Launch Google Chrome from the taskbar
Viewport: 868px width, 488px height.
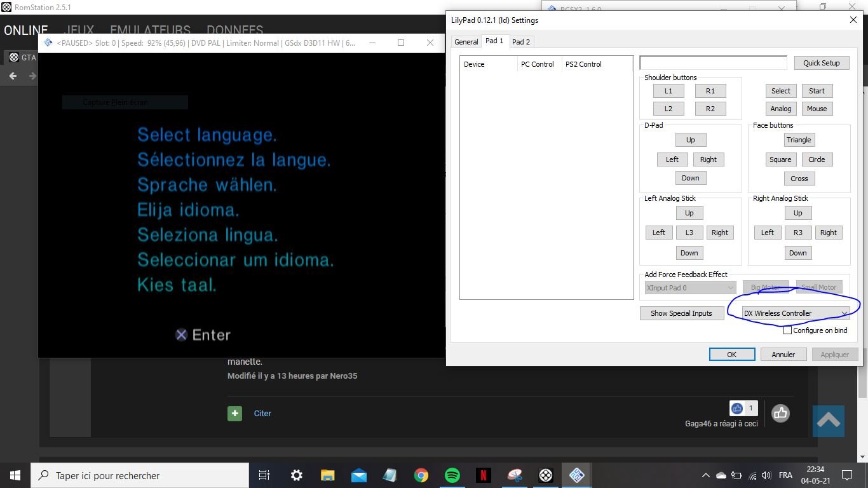click(x=421, y=475)
